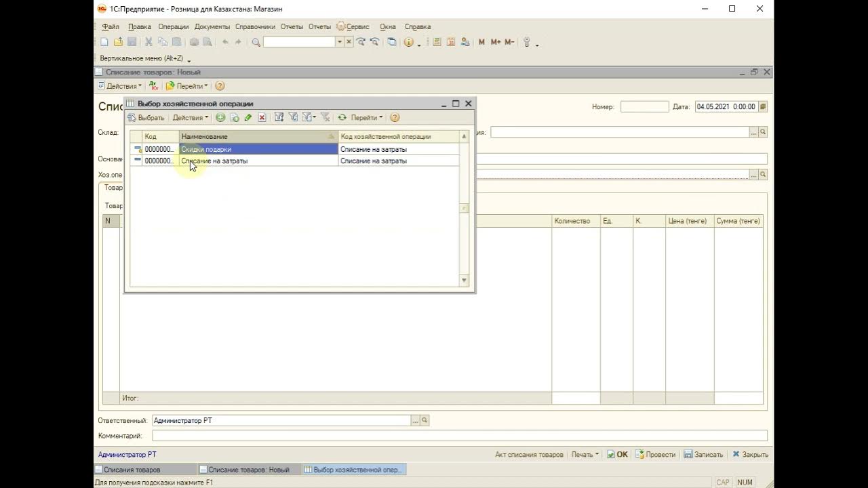Click the pencil Edit icon in selection dialog

coord(248,118)
